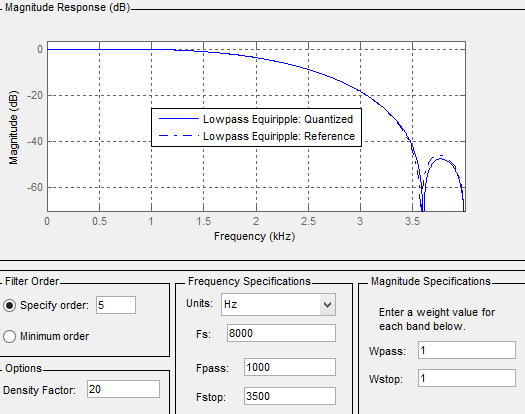Click the Density Factor input field

coord(124,389)
